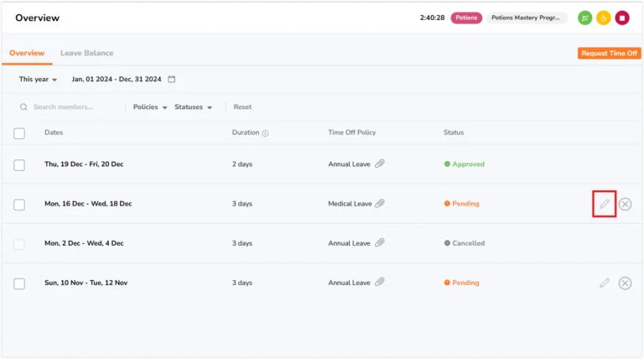Click the Request Time Off button

pyautogui.click(x=609, y=54)
